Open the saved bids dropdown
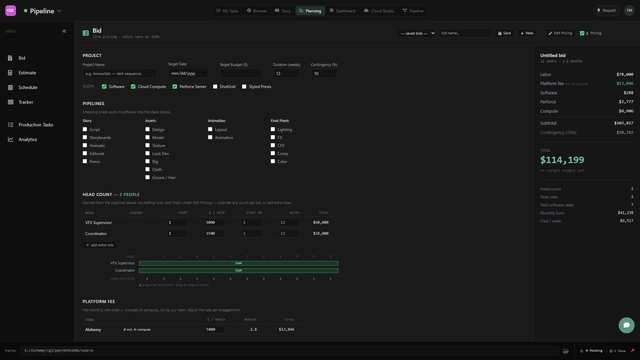Viewport: 640px width, 360px height. (417, 33)
